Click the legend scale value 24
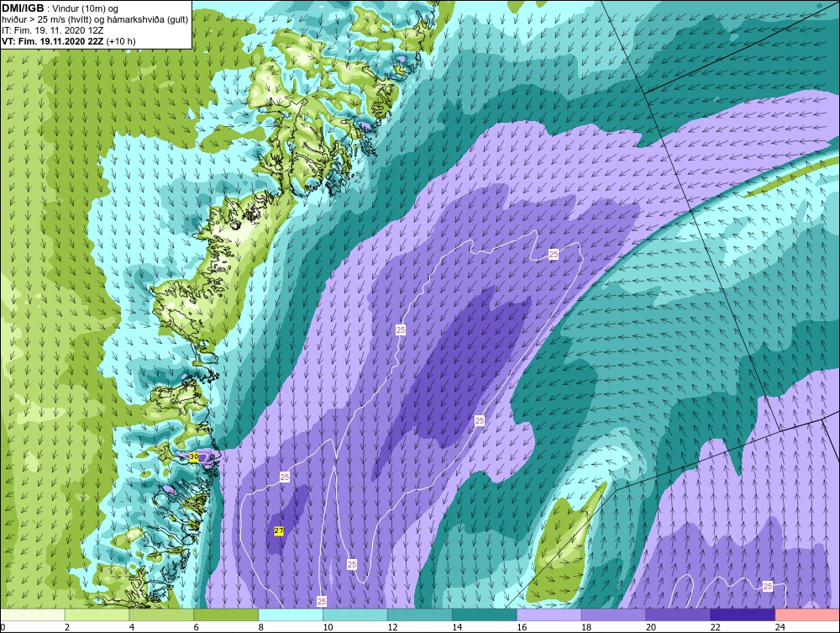Viewport: 840px width, 633px height. point(780,627)
